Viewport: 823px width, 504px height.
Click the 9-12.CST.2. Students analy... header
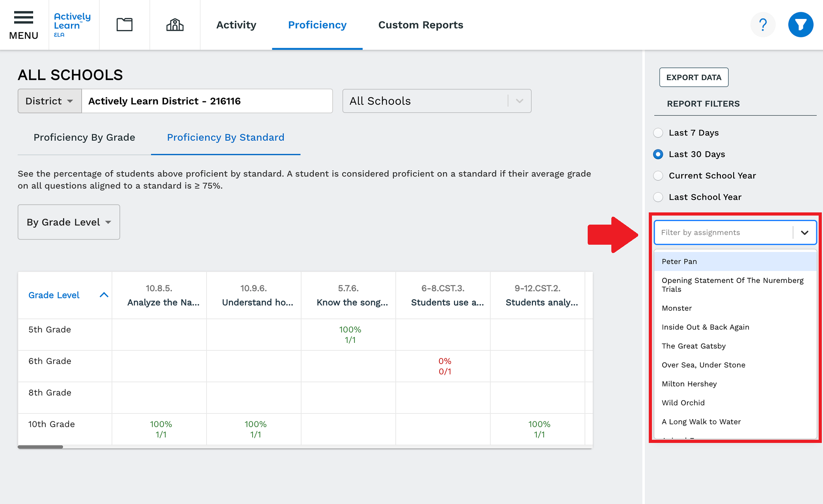coord(538,295)
